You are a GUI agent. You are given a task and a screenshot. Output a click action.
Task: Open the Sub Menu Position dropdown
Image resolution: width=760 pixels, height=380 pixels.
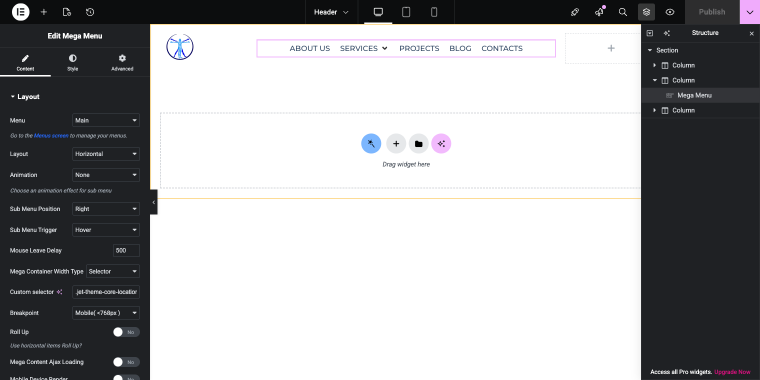(x=106, y=209)
